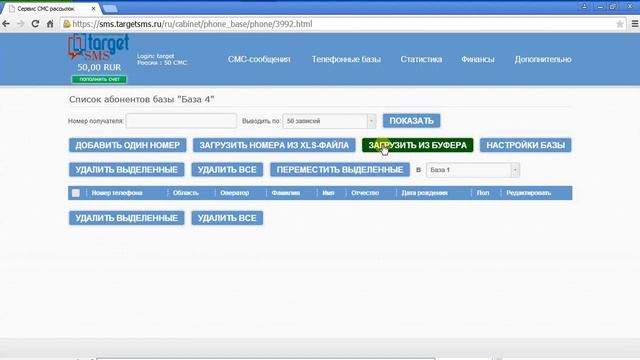The width and height of the screenshot is (640, 360).
Task: Open the browser home page icon
Action: (50, 24)
